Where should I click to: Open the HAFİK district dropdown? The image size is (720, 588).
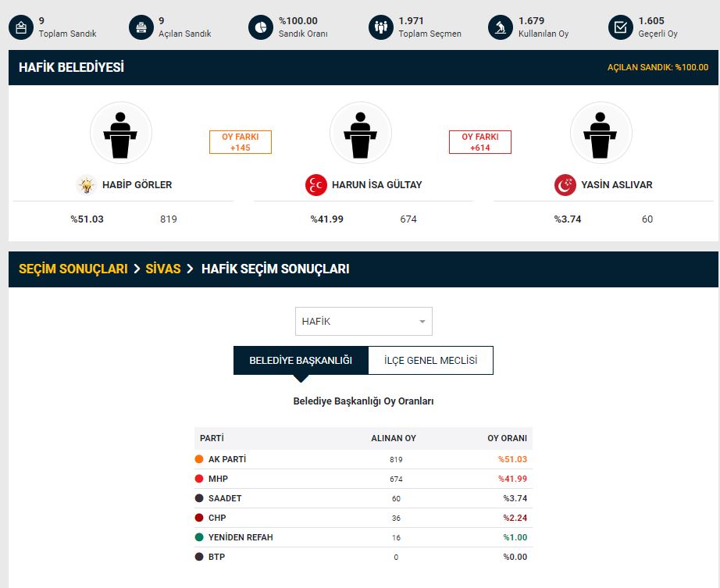(x=363, y=321)
